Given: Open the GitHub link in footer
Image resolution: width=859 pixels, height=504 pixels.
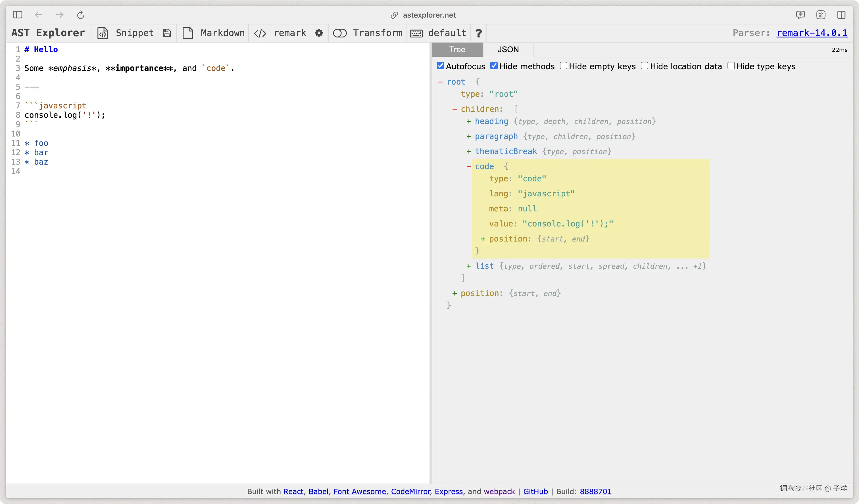Looking at the screenshot, I should pyautogui.click(x=535, y=492).
